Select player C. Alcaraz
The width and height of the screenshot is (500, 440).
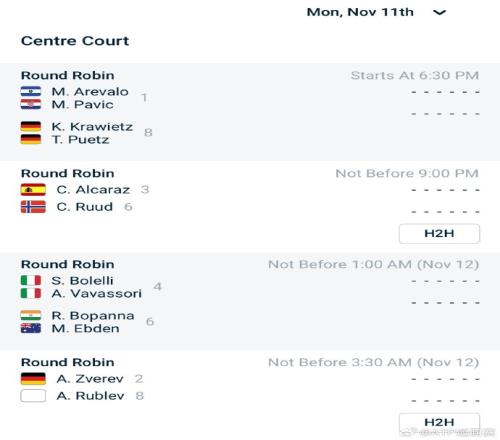pyautogui.click(x=93, y=190)
